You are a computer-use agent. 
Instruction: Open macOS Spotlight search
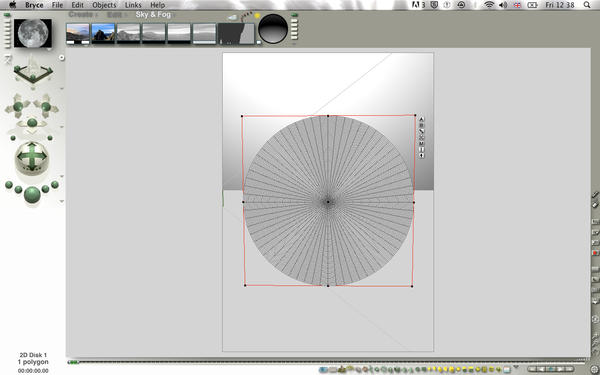click(587, 5)
